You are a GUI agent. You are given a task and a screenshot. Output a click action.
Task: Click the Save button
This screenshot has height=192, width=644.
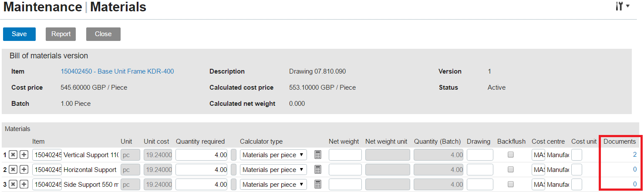(x=19, y=34)
